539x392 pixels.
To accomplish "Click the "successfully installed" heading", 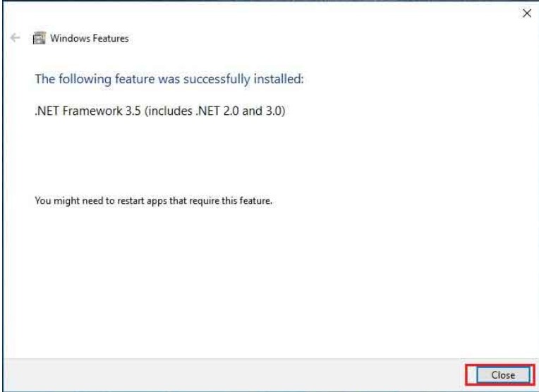I will (169, 79).
